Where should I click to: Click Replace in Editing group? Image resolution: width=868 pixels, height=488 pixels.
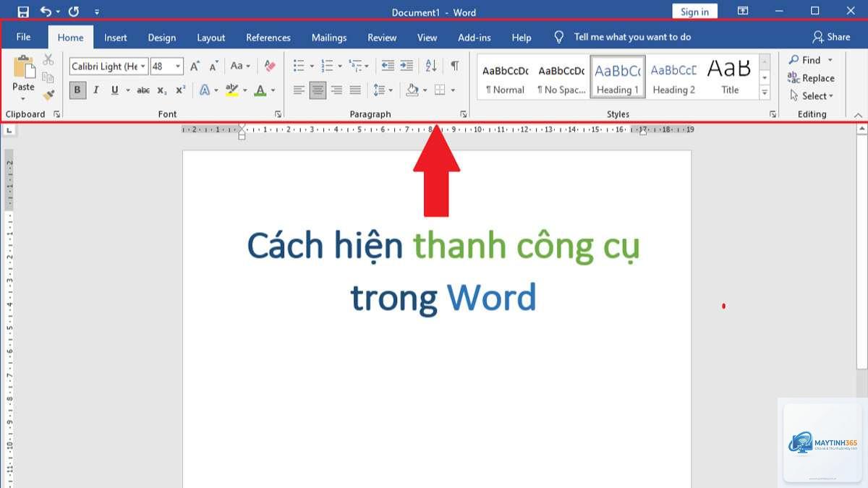pos(811,78)
